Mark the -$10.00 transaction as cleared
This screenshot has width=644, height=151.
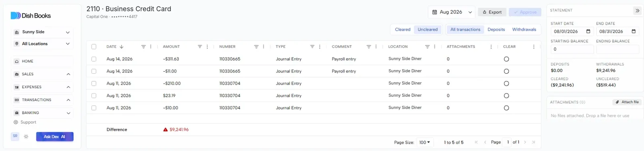click(x=506, y=108)
